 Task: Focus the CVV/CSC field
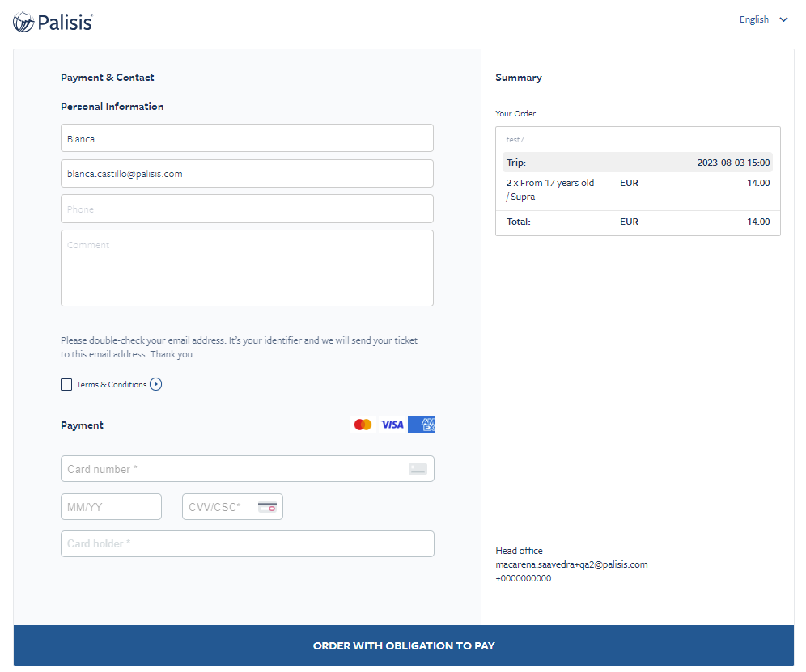(232, 506)
